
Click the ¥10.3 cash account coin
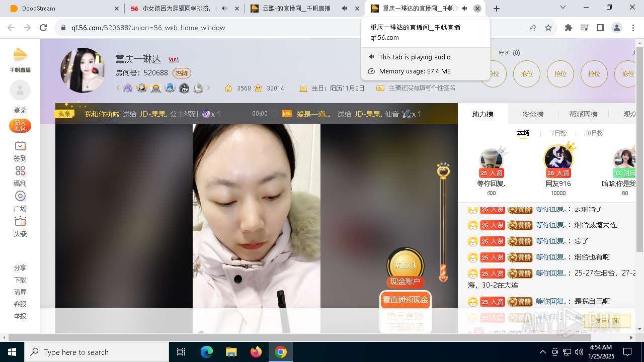[x=406, y=265]
